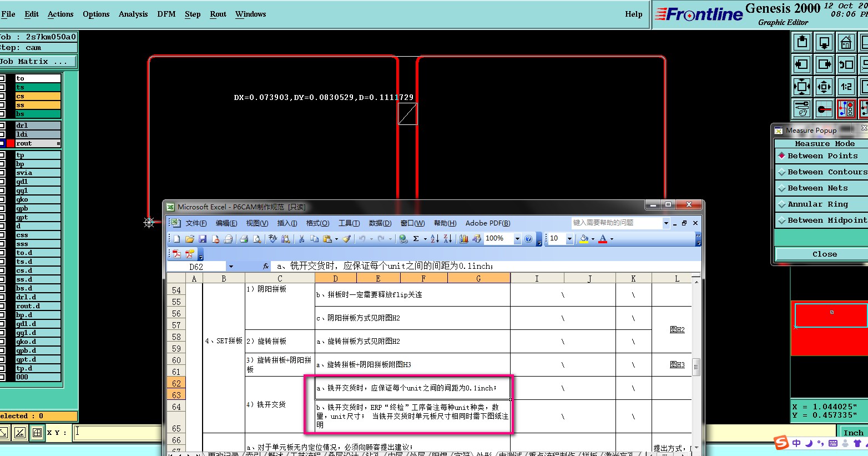Click Excel Help question mark icon

click(x=528, y=239)
